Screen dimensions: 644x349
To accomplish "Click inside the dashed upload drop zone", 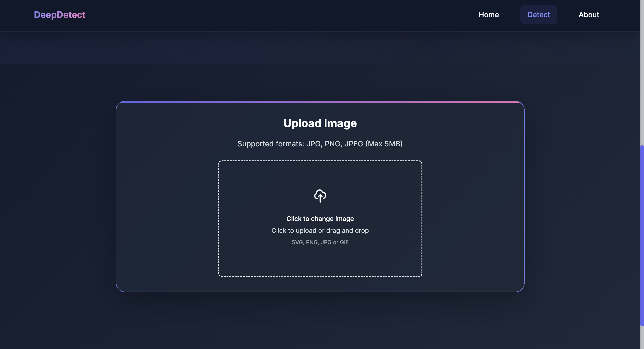I will click(320, 260).
